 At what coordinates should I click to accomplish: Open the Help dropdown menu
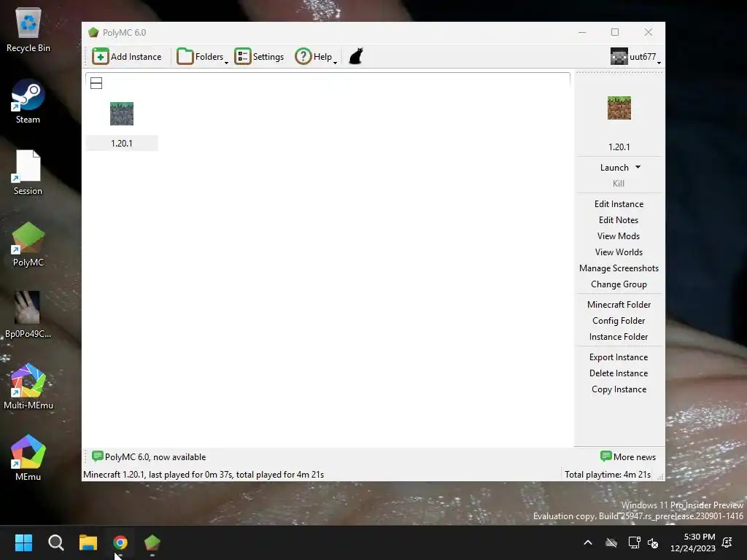click(316, 57)
